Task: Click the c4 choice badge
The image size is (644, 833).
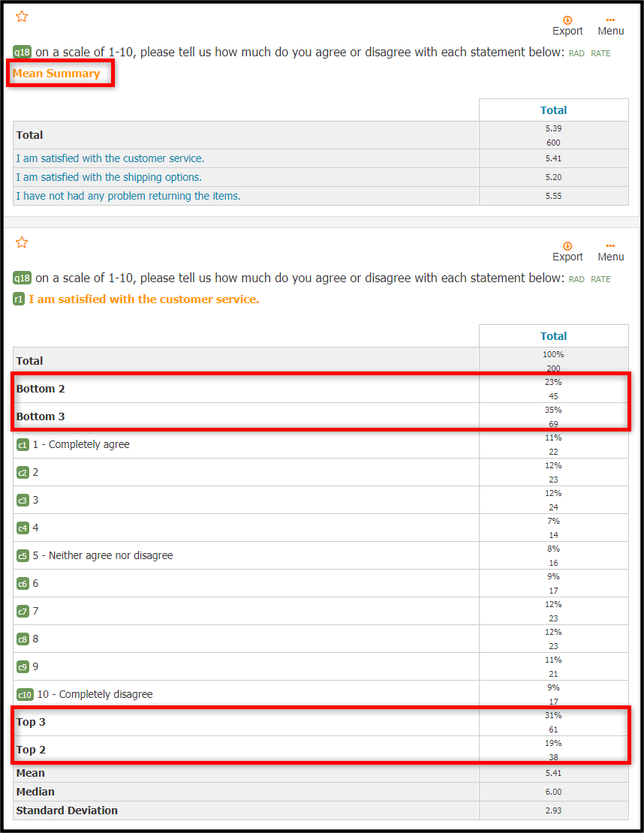Action: point(23,528)
